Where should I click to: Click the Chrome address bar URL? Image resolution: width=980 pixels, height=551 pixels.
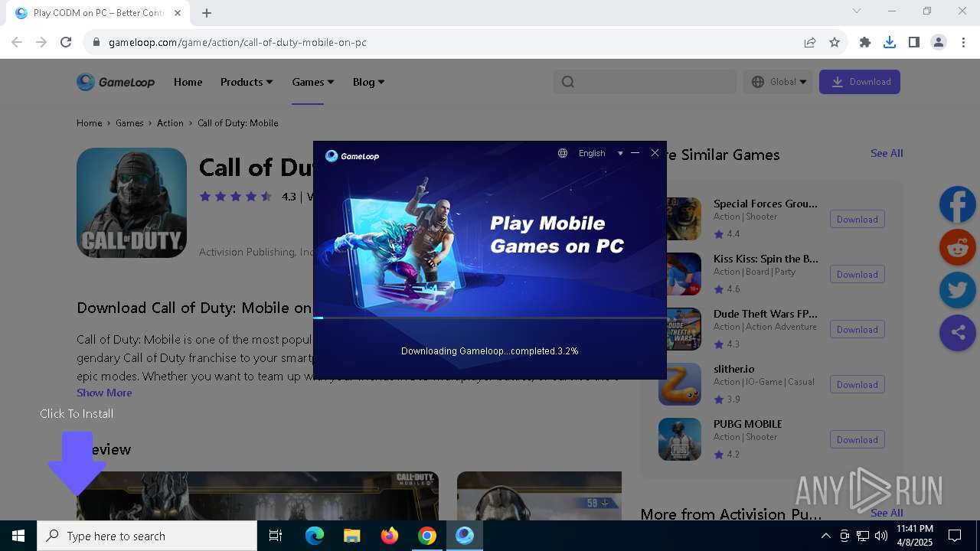pyautogui.click(x=237, y=42)
